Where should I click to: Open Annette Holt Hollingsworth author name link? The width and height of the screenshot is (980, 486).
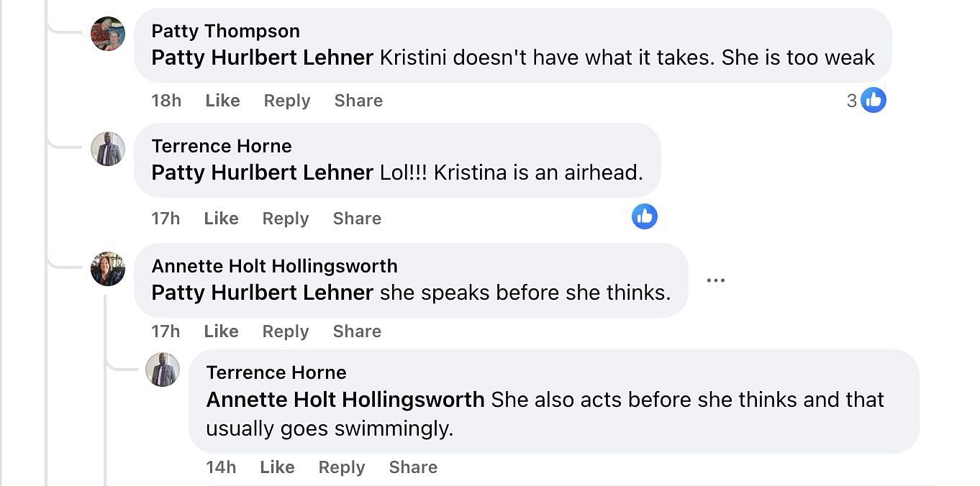(274, 266)
